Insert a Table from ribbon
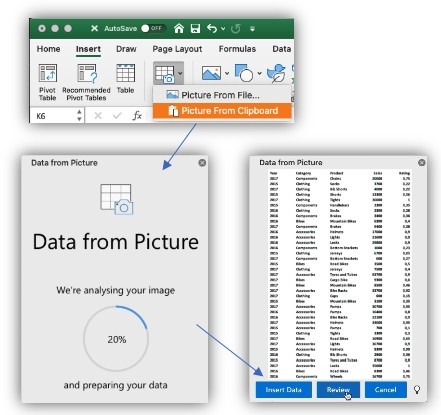The image size is (441, 415). (125, 79)
